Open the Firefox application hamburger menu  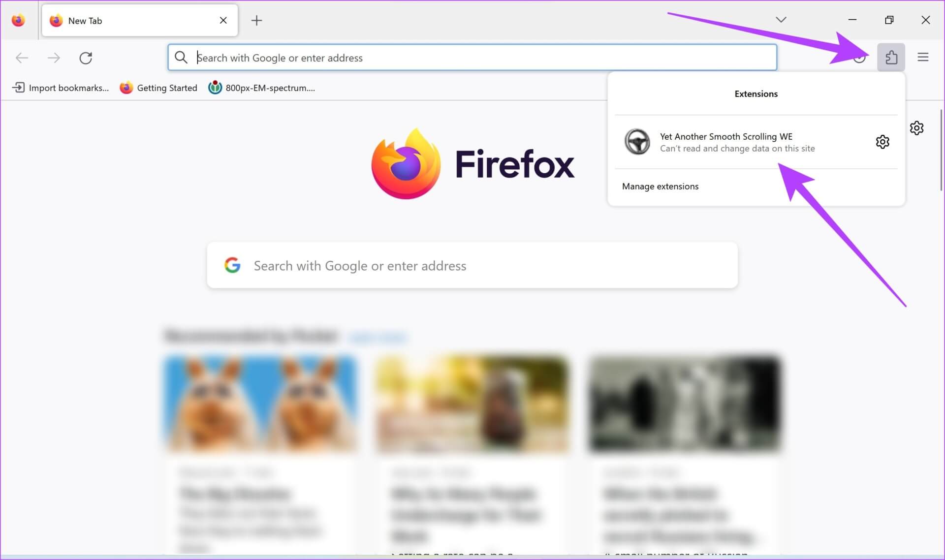(x=923, y=58)
